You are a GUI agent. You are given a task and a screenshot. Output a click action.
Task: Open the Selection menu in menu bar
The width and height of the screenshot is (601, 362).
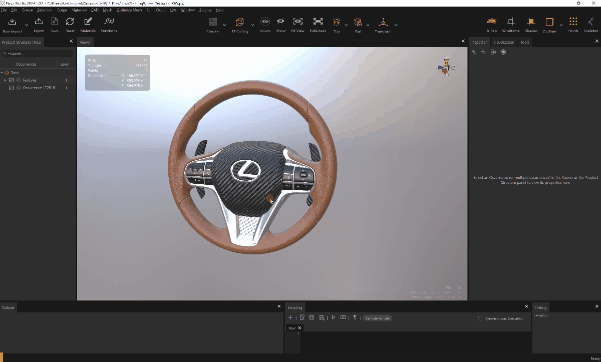point(44,10)
